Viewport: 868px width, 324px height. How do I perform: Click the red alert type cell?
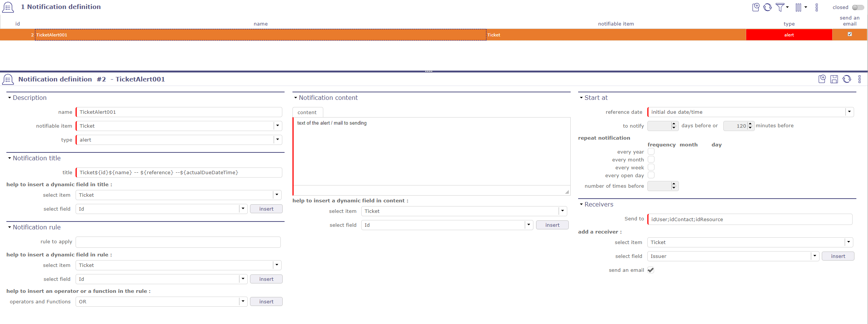click(x=789, y=35)
